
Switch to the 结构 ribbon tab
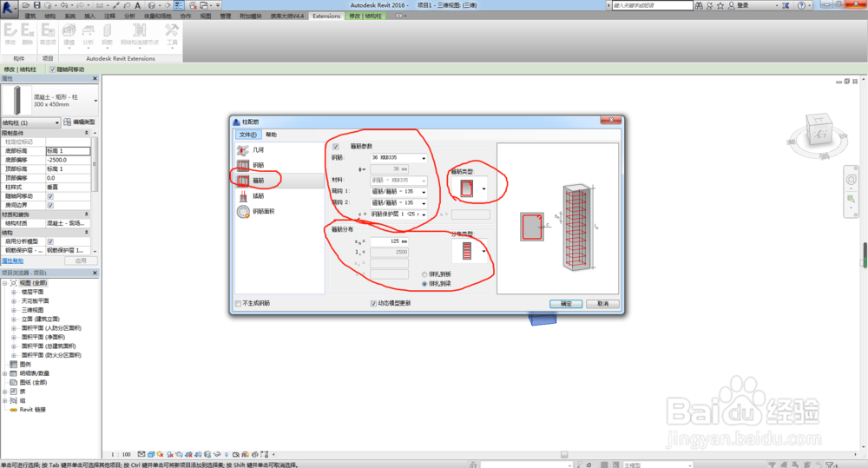click(x=49, y=16)
